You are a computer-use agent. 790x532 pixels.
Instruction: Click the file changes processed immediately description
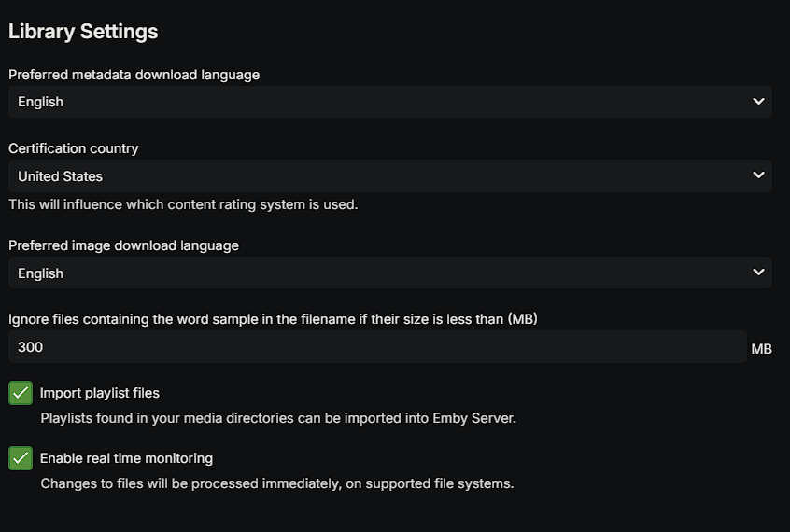(277, 483)
